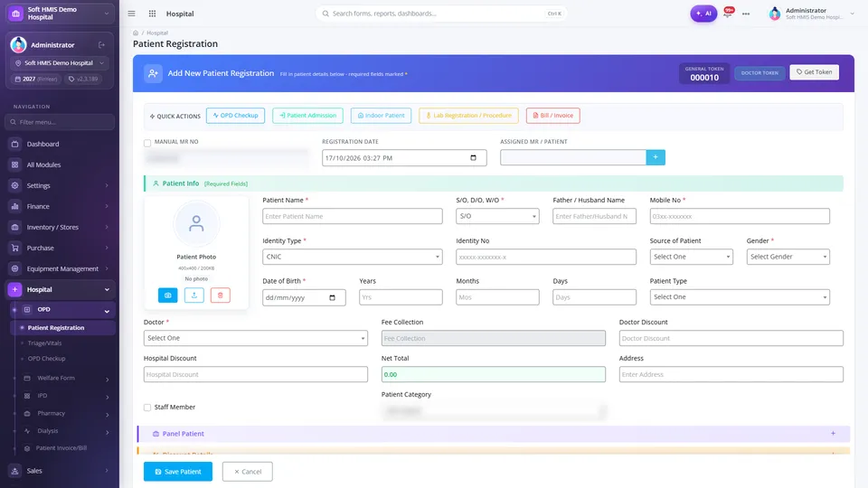Open the Source of Patient dropdown
Screen dimensions: 868x488
click(x=691, y=257)
